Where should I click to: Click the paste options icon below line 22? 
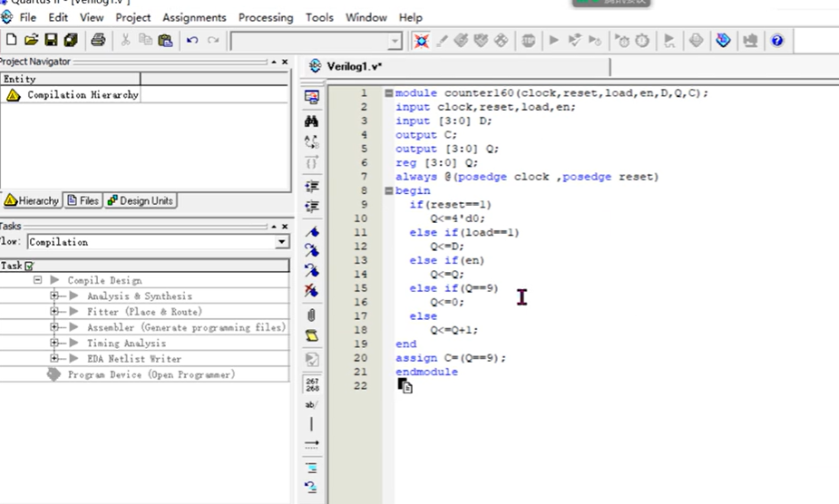click(405, 385)
